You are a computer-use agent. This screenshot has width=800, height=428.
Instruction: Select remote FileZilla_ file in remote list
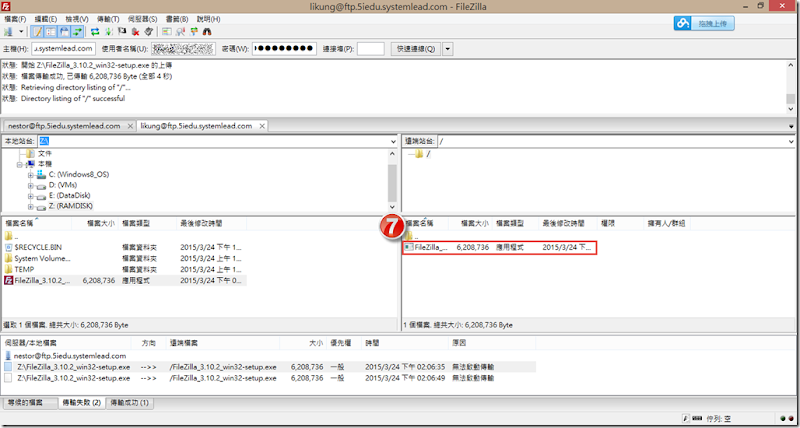click(x=499, y=247)
